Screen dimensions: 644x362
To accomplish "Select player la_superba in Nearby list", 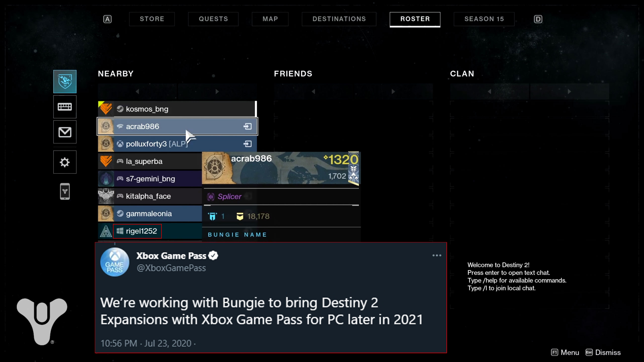I will point(150,161).
